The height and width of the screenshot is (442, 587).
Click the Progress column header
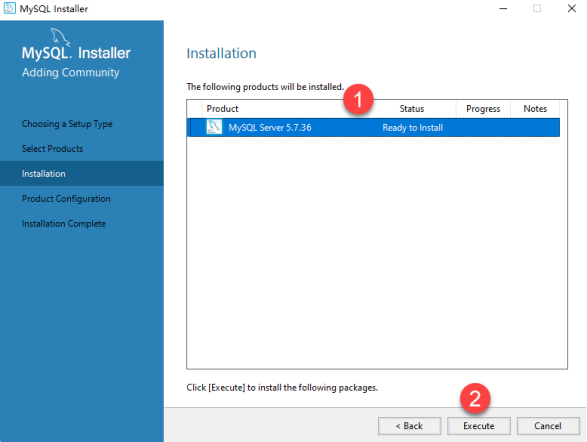pos(483,109)
